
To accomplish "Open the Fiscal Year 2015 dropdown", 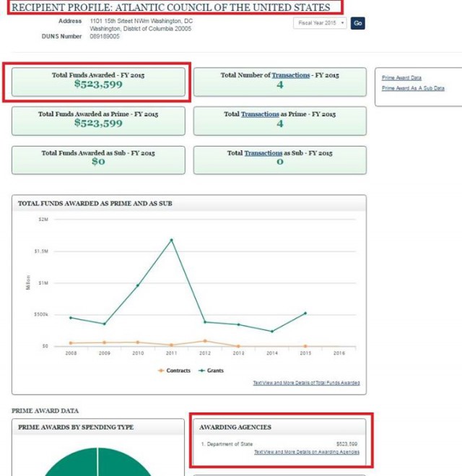I will pos(320,23).
